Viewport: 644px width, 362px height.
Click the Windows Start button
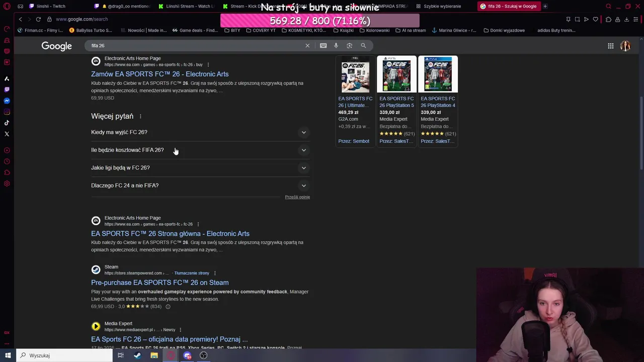[8, 355]
